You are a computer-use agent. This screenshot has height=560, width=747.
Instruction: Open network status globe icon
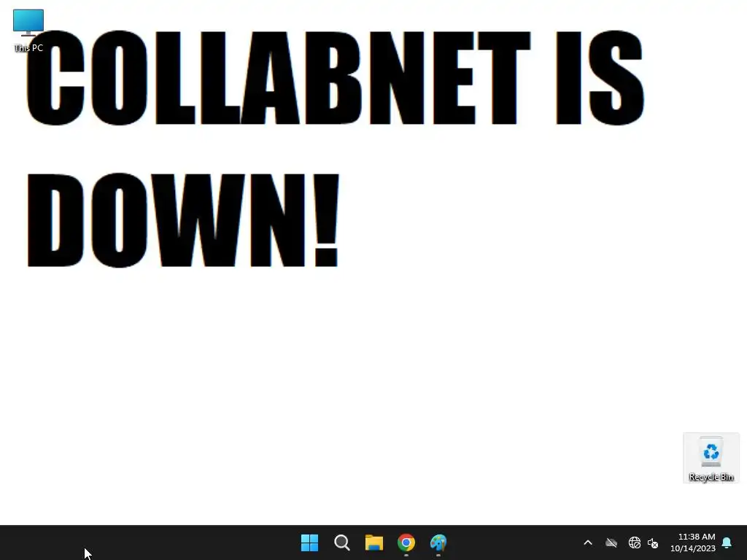634,542
